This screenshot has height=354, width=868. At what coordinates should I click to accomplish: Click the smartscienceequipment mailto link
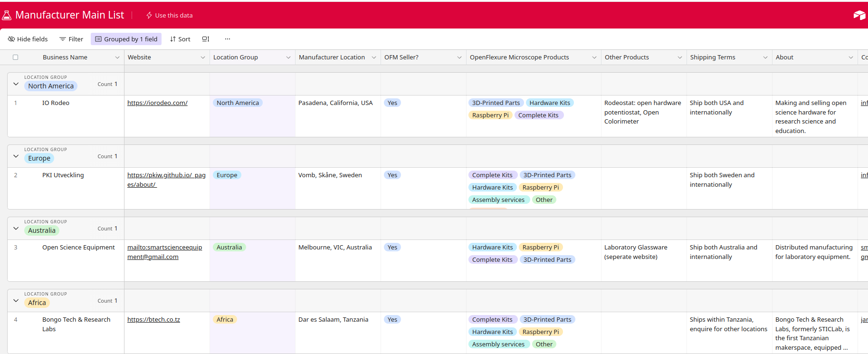[x=164, y=252]
